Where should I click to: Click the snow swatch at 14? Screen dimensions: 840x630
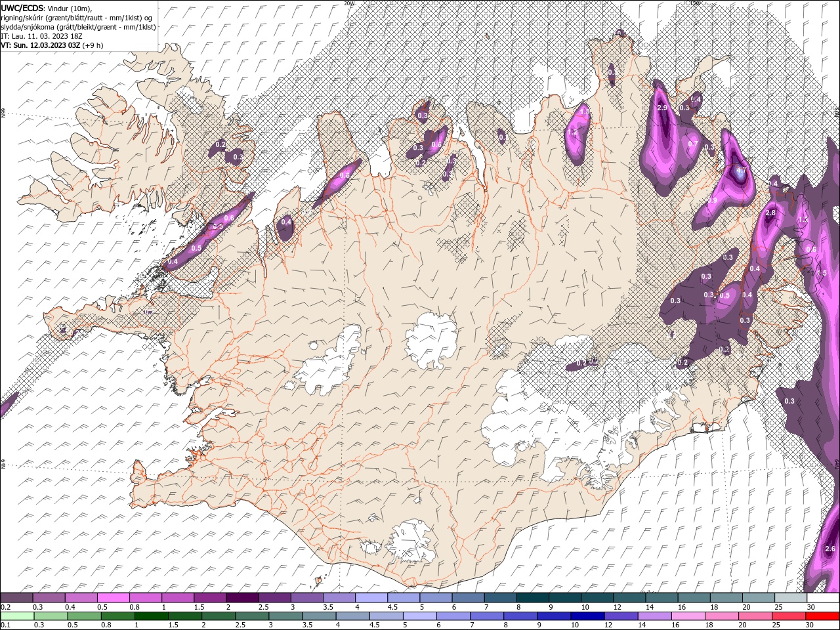[x=662, y=598]
